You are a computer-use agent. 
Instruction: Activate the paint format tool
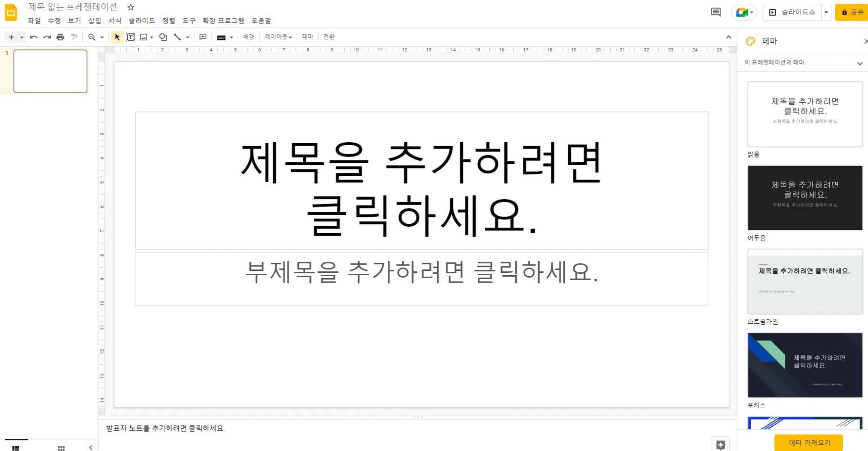pos(74,37)
